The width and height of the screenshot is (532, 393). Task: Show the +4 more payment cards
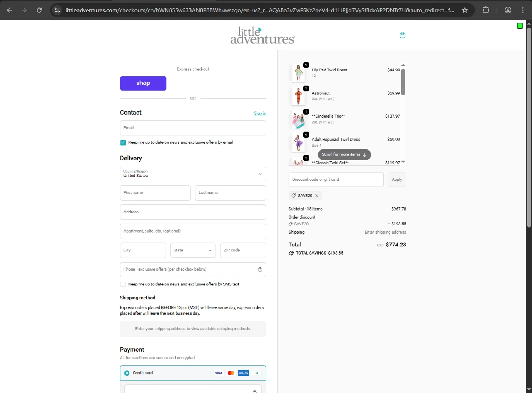(x=256, y=373)
